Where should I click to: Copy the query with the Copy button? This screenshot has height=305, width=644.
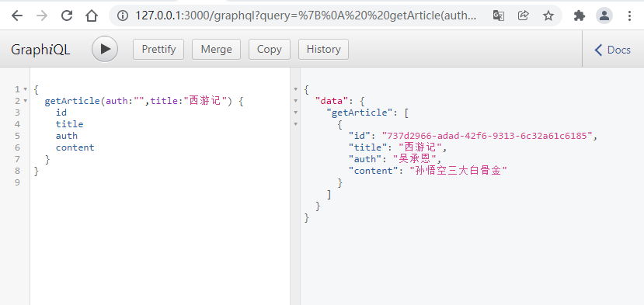(269, 49)
